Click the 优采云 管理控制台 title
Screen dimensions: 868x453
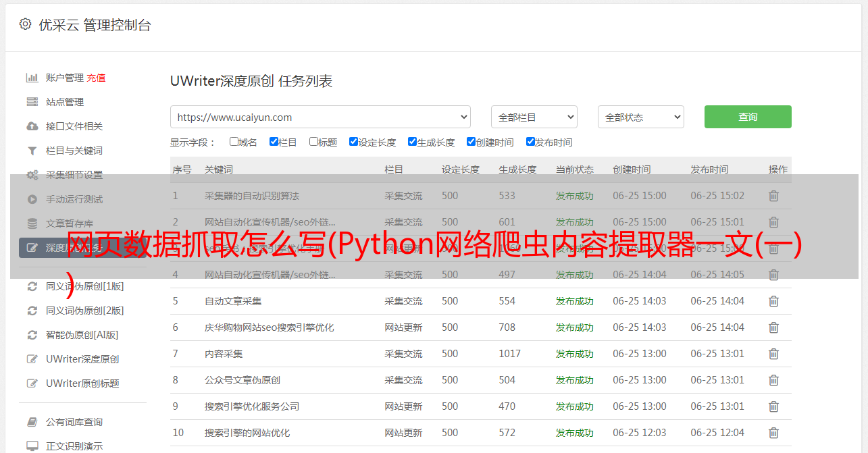pyautogui.click(x=95, y=25)
